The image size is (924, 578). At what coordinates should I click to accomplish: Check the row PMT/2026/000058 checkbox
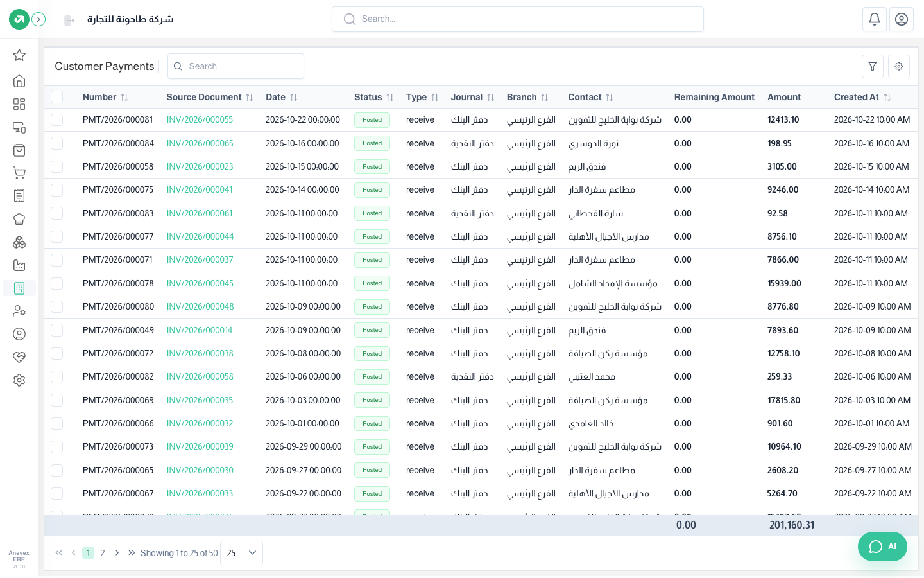click(57, 166)
